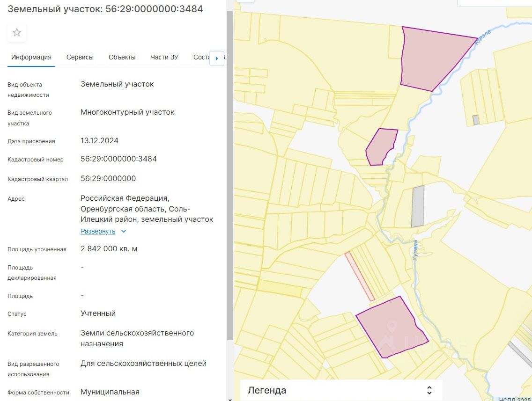Click the cadastral quarter value 56:29:0000000
The width and height of the screenshot is (532, 401).
pyautogui.click(x=108, y=178)
